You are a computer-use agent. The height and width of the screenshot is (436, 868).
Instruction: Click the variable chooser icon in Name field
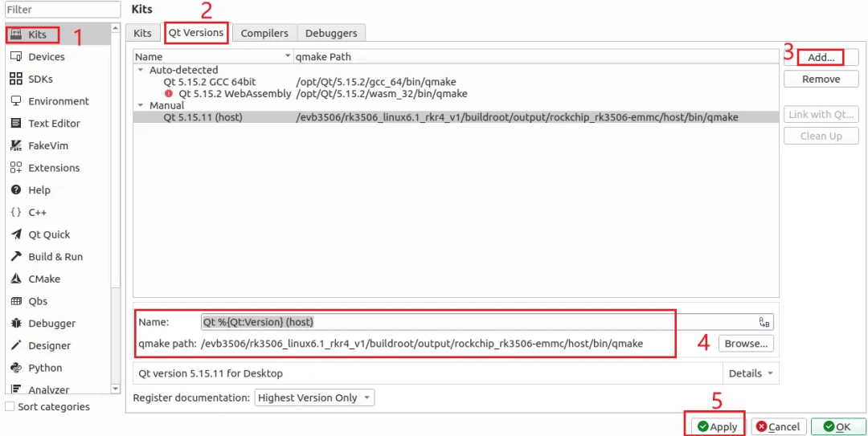[764, 323]
